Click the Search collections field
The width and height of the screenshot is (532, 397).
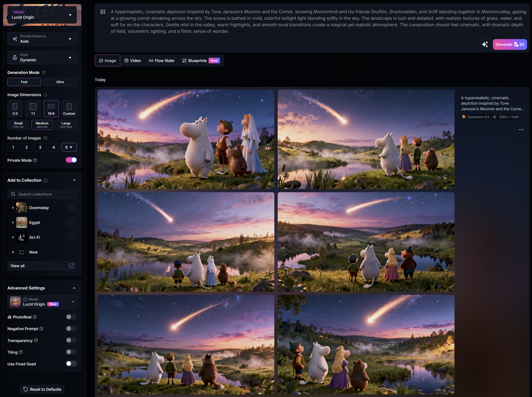coord(42,194)
